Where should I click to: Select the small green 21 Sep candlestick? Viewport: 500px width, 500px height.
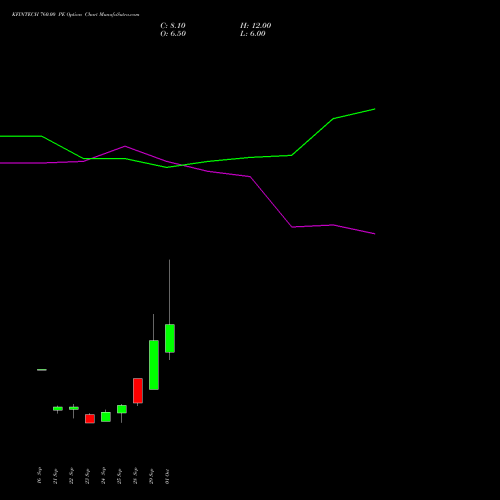click(x=58, y=409)
